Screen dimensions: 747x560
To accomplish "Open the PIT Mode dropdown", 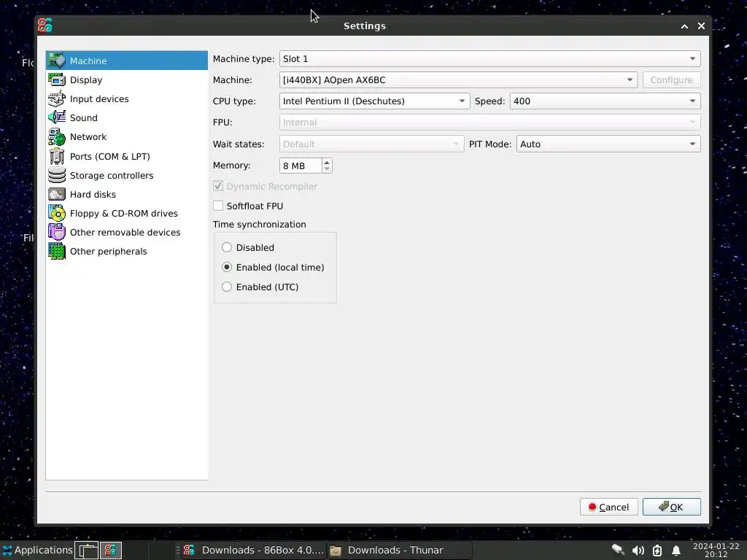I will click(608, 144).
